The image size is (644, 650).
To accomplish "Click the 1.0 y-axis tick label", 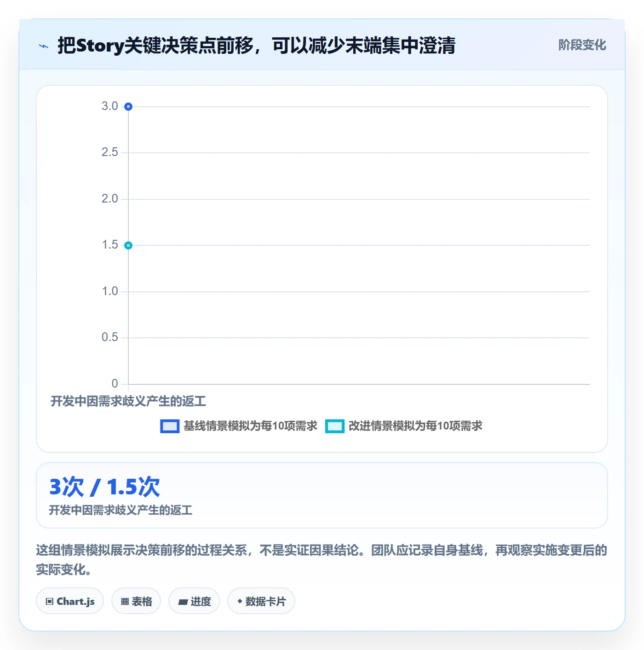I will pos(110,291).
